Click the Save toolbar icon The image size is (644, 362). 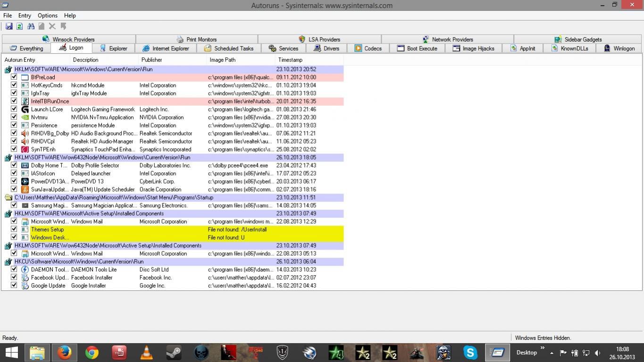[x=9, y=26]
